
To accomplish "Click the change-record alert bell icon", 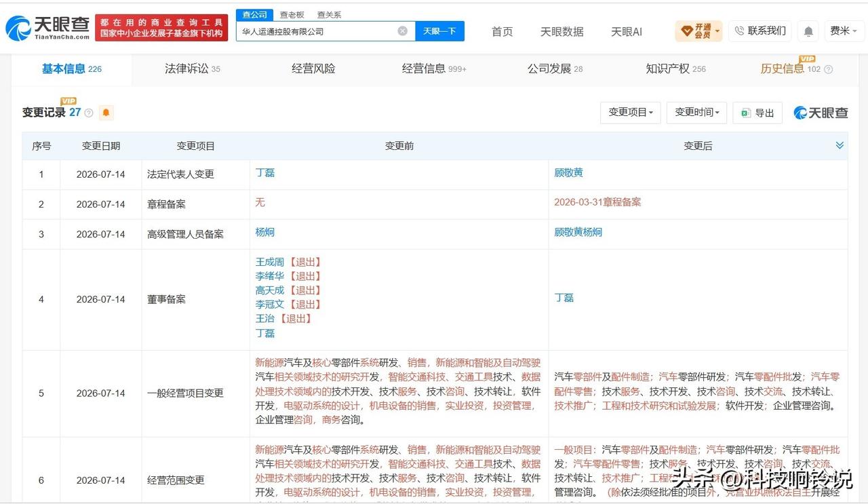I will click(106, 113).
